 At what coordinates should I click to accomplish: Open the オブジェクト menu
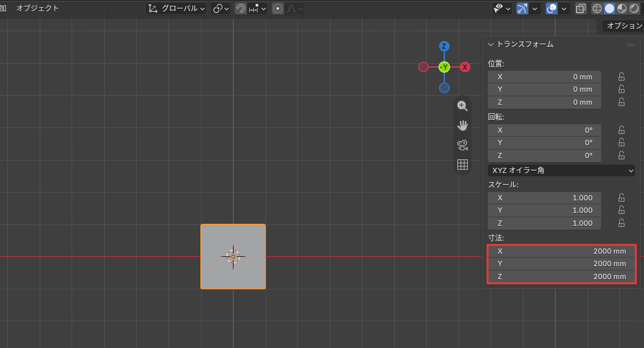(37, 8)
